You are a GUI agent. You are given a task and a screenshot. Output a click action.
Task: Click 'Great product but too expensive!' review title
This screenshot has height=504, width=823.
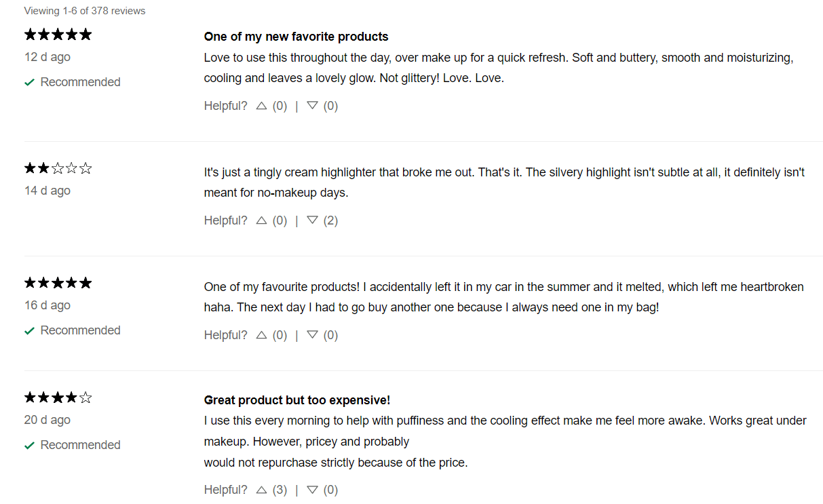point(296,400)
